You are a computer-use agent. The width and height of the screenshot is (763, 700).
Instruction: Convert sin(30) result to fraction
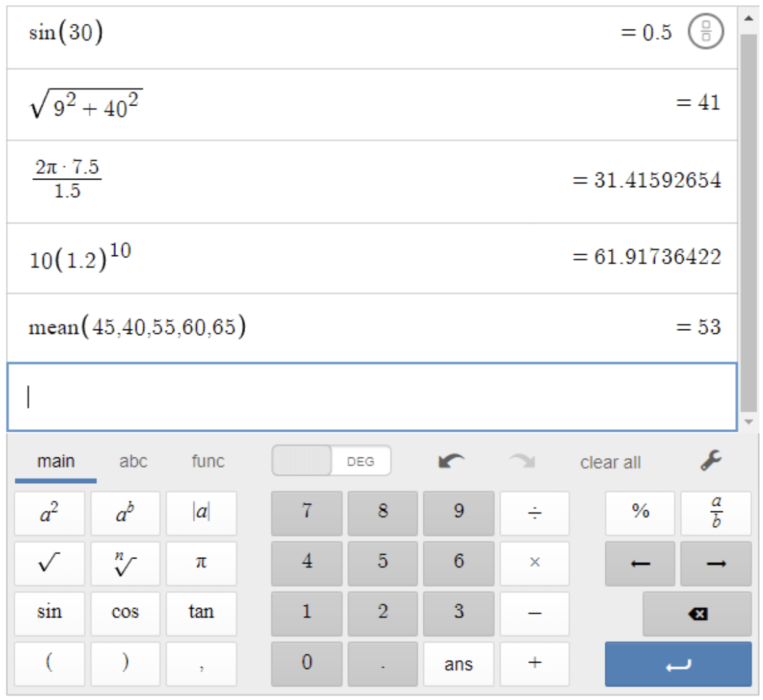tap(706, 32)
